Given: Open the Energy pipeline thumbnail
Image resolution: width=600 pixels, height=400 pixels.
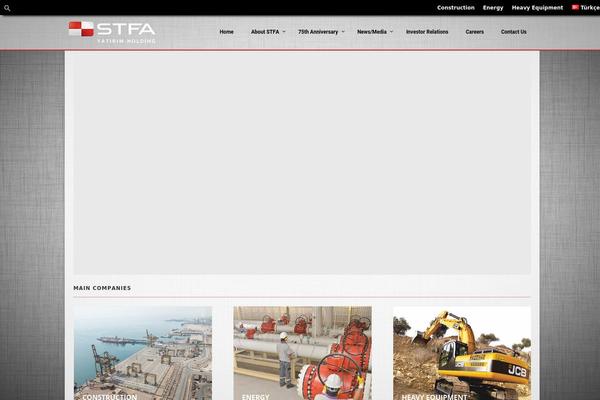Looking at the screenshot, I should coord(302,353).
